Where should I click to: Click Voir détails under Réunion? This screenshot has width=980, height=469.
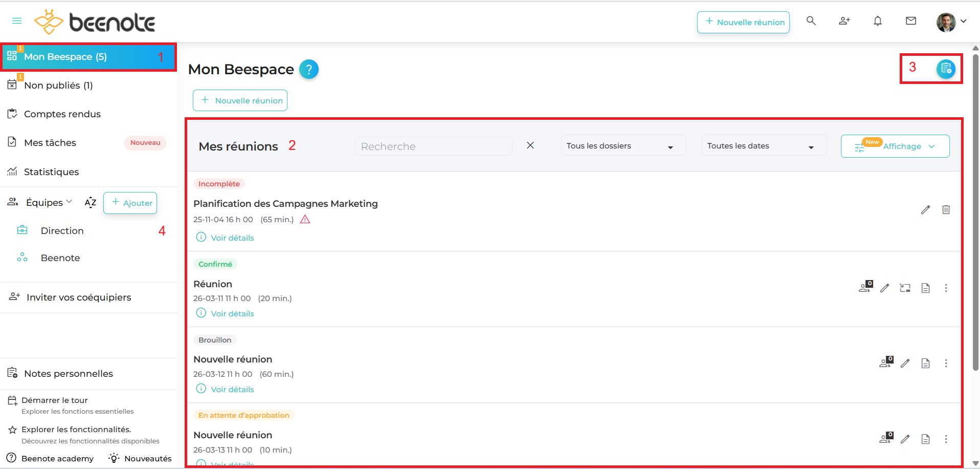click(232, 313)
